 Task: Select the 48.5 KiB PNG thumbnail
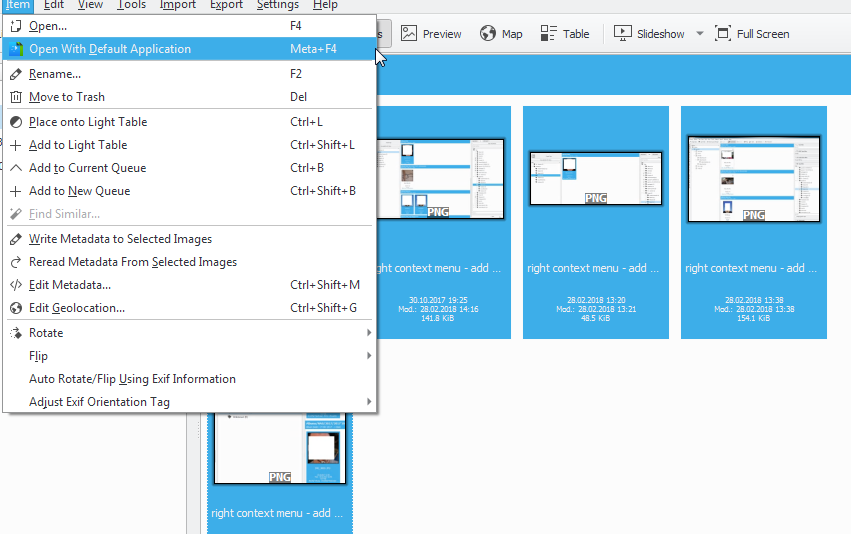[595, 179]
